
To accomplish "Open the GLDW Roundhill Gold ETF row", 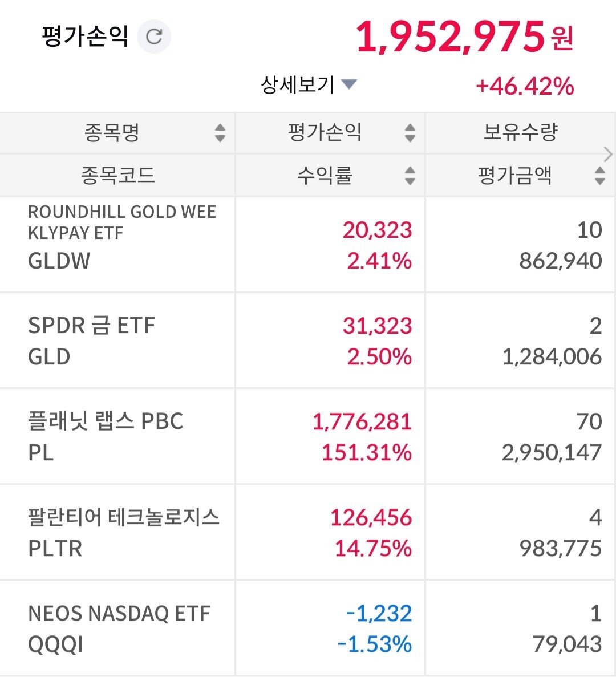I will (122, 237).
